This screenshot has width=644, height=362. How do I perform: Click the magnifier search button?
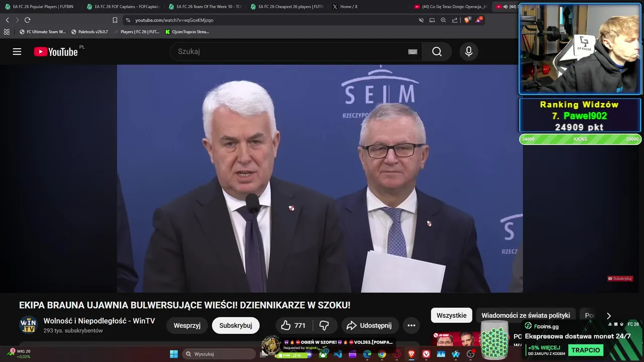pos(437,51)
